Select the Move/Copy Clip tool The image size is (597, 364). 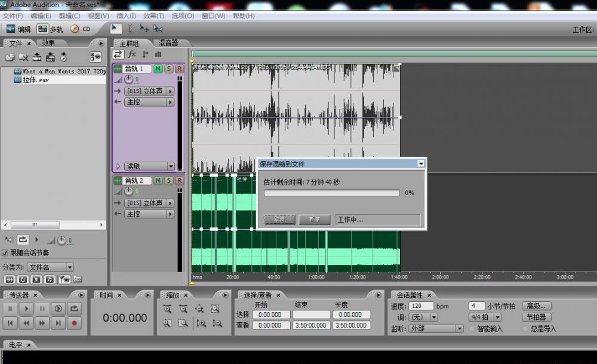(144, 29)
